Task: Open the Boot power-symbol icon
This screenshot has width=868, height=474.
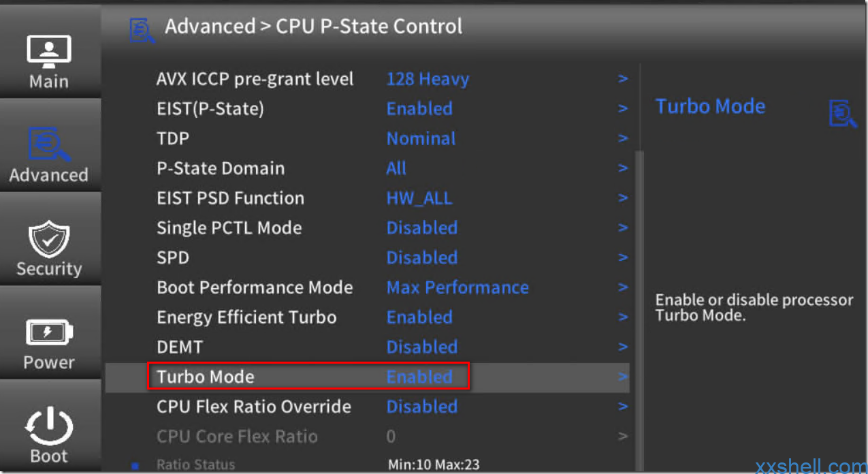Action: pyautogui.click(x=49, y=426)
